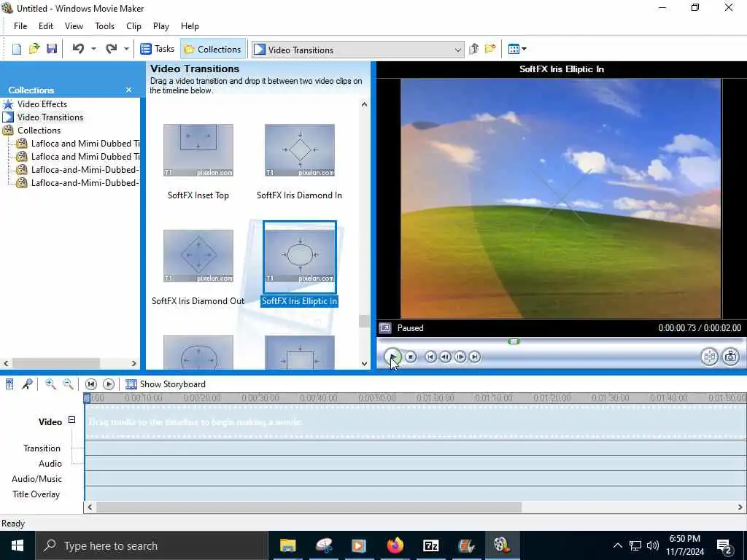Viewport: 747px width, 560px height.
Task: Select the Collections tree node
Action: (x=39, y=131)
